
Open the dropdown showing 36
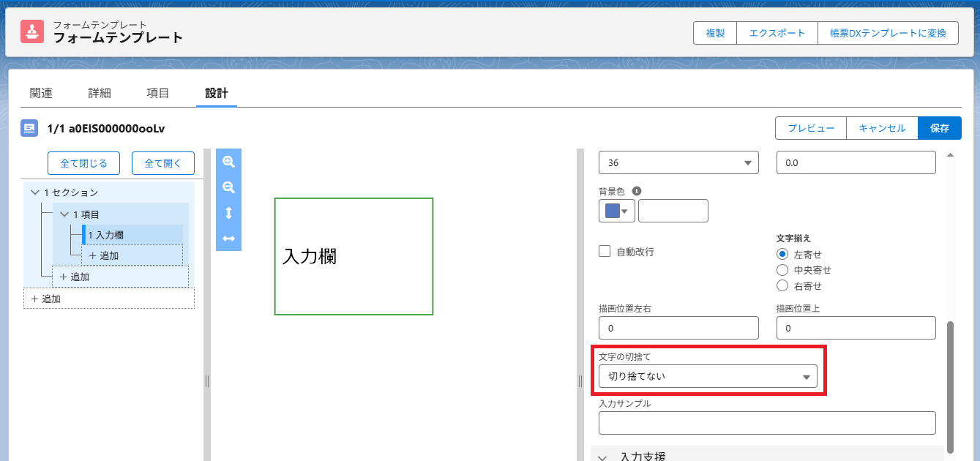coord(678,162)
